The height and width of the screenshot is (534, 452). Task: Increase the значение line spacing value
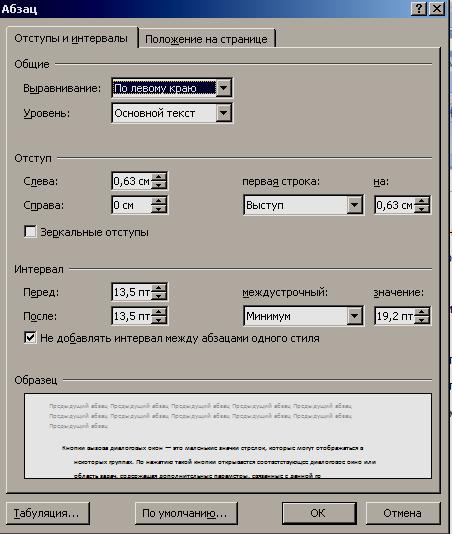422,312
